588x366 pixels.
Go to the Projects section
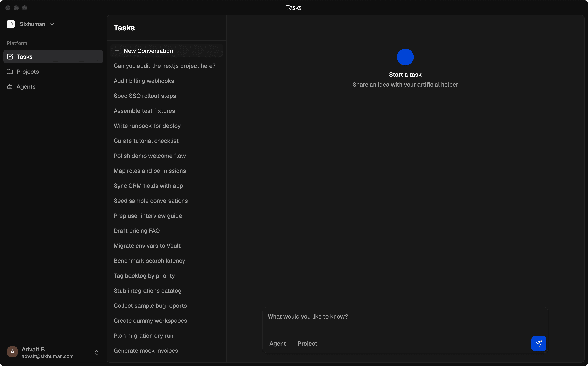(28, 72)
